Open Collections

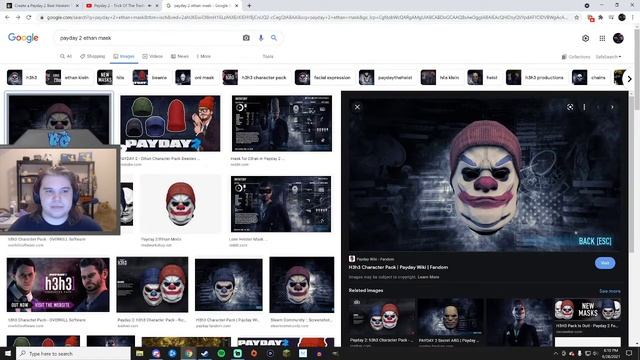click(x=576, y=57)
